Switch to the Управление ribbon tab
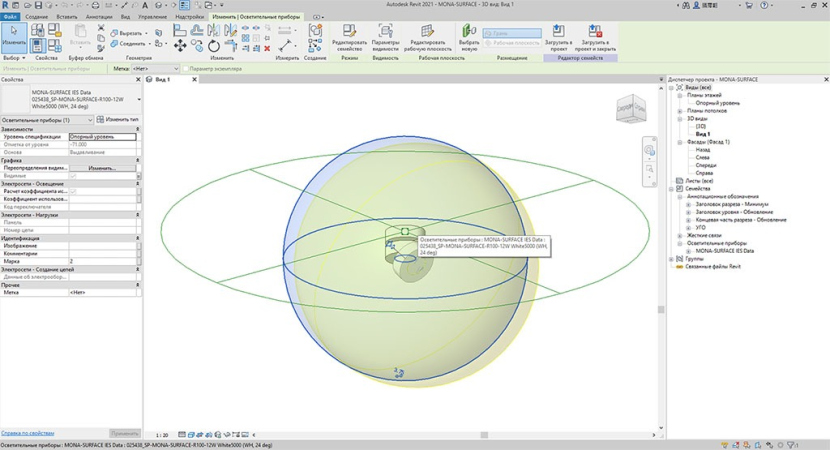Viewport: 830px width, 450px height. click(x=152, y=17)
